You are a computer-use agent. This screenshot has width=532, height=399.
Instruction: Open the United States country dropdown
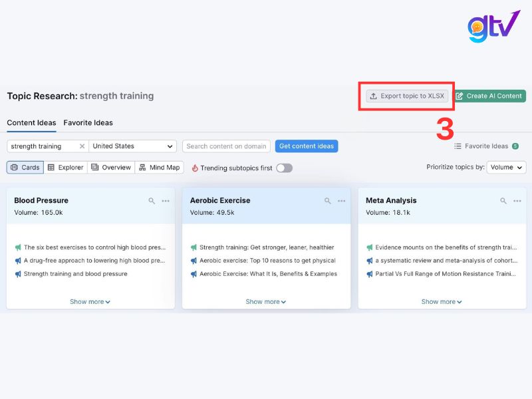coord(132,146)
